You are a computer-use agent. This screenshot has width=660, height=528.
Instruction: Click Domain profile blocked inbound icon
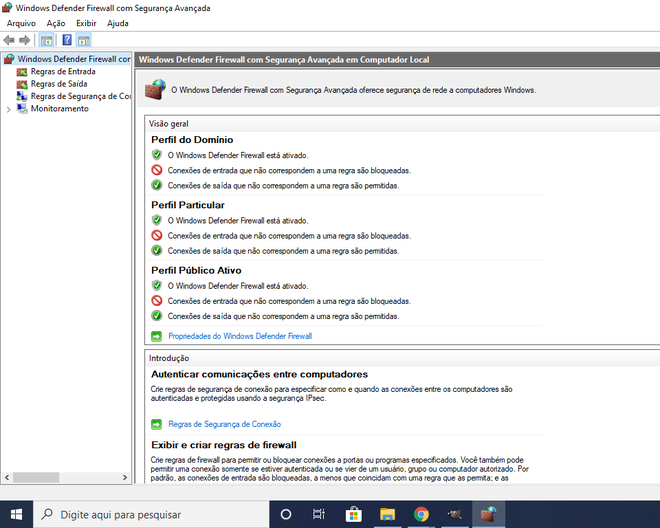pyautogui.click(x=157, y=170)
